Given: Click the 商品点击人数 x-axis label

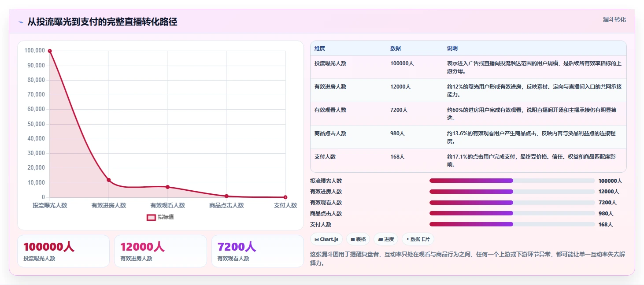Looking at the screenshot, I should pos(226,205).
